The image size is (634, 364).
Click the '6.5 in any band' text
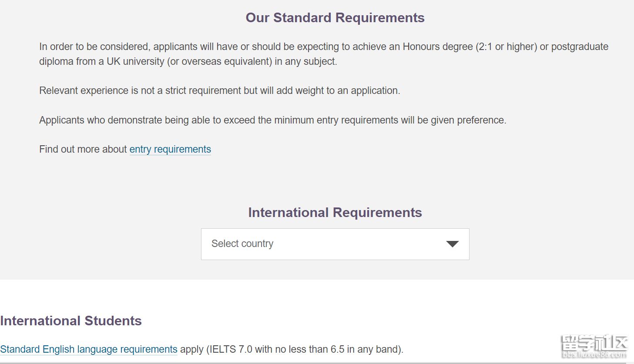[x=365, y=349]
